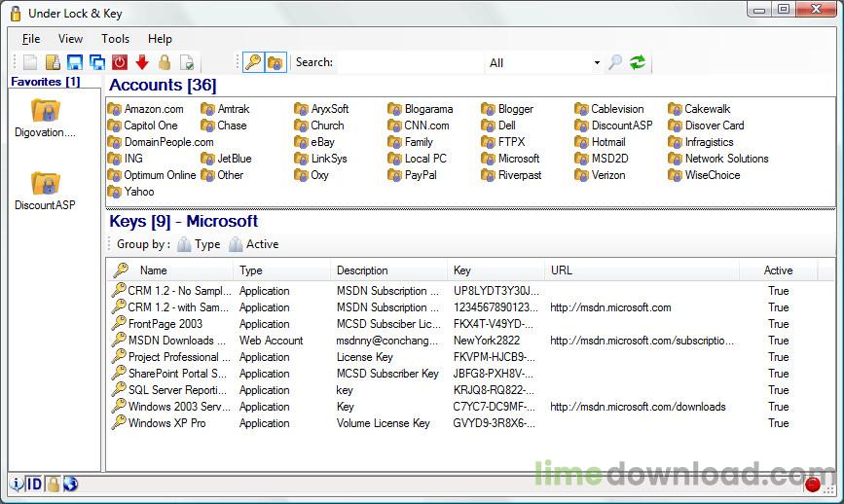This screenshot has height=504, width=844.
Task: Select the 'SQL Server Reporti...' key row
Action: coord(463,390)
